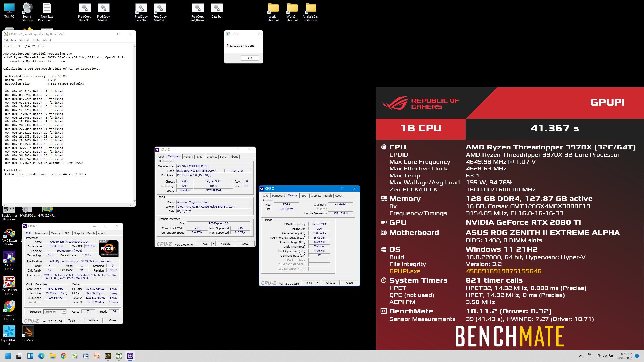
Task: Click DRAM Frequency 1581.5 MHz value
Action: (x=319, y=224)
